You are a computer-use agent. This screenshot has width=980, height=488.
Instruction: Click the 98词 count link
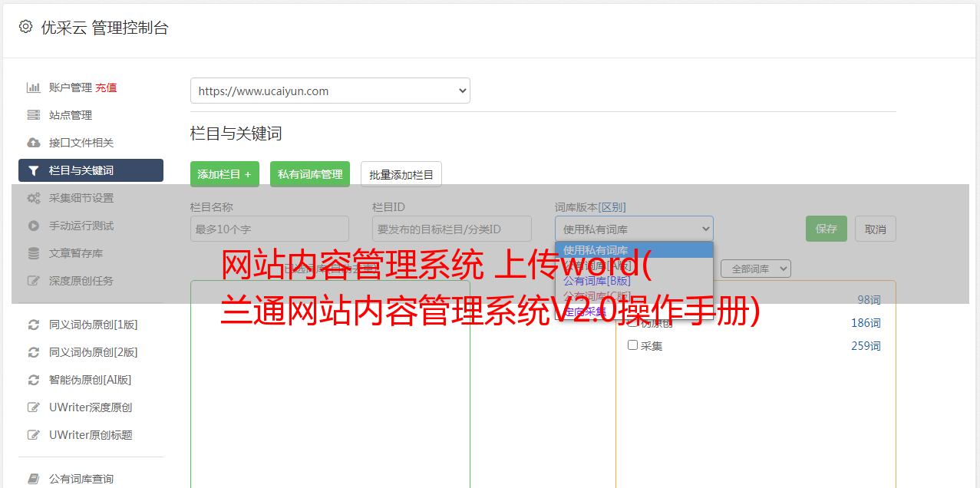[x=869, y=300]
